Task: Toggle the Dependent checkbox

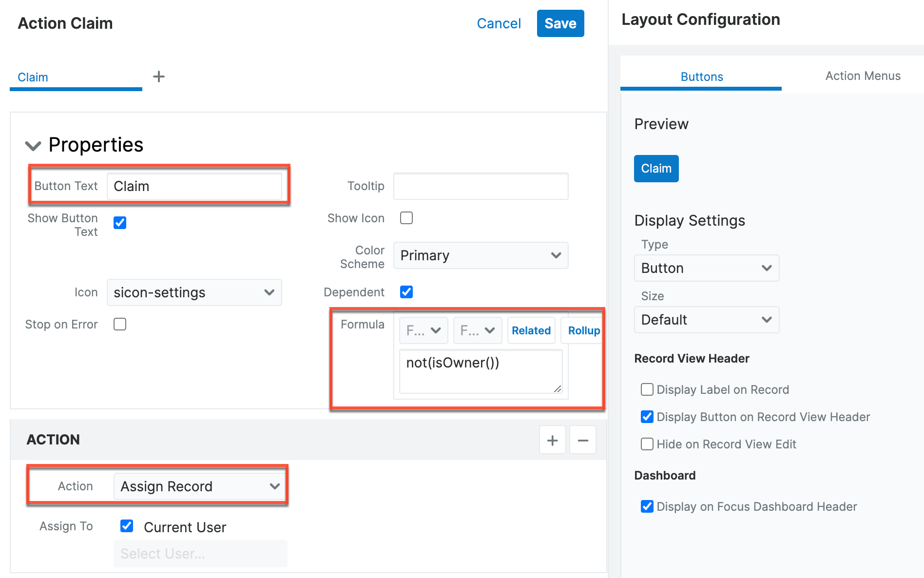Action: [x=406, y=292]
